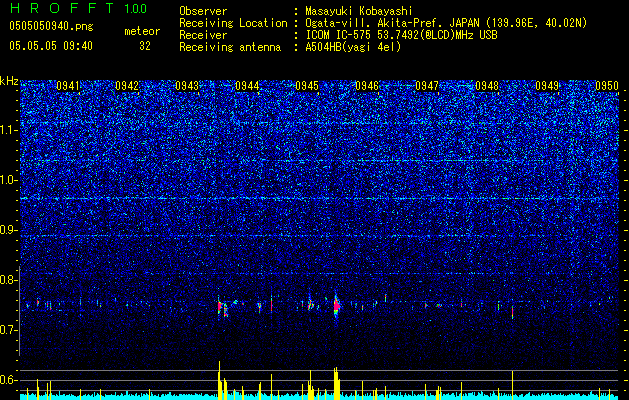Click the 'Receiving antenna' label

click(230, 47)
